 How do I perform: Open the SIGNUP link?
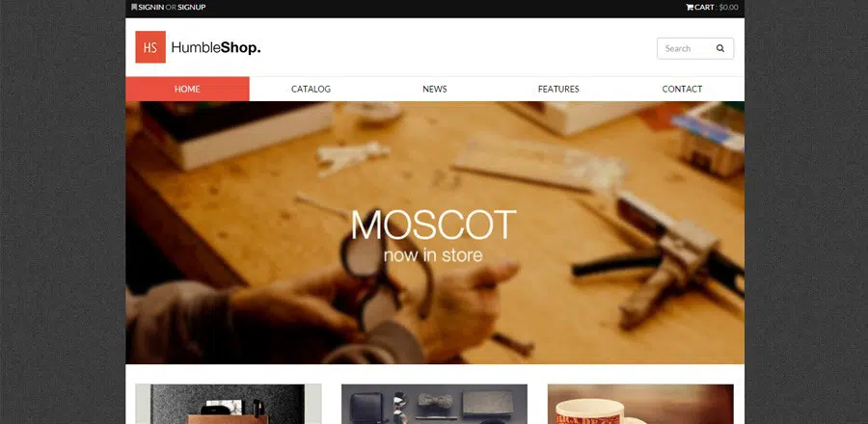click(192, 7)
